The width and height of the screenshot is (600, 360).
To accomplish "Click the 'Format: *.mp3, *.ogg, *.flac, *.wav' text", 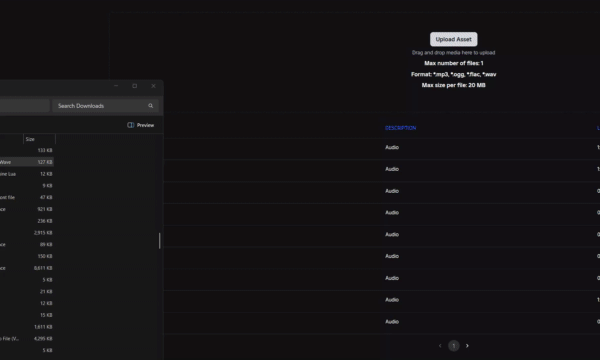I will (453, 74).
